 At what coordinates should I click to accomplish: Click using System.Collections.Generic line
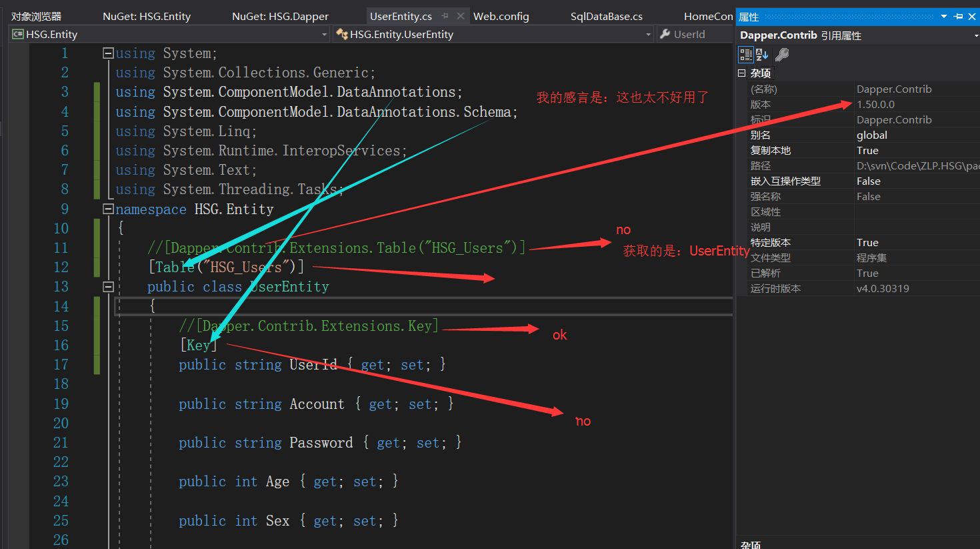(x=245, y=73)
